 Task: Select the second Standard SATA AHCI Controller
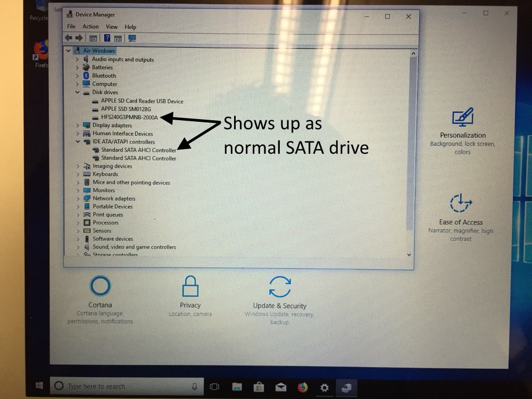click(x=138, y=158)
